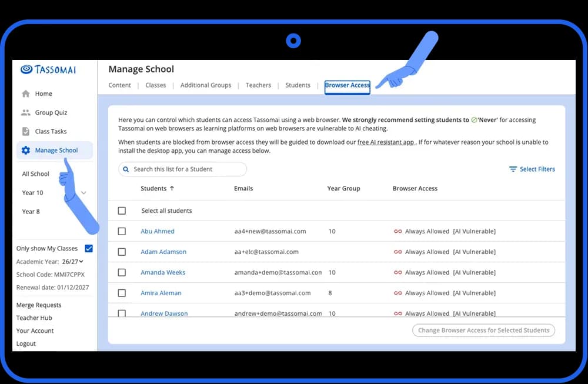Switch to the Classes tab
Screen dimensions: 588x384
156,85
